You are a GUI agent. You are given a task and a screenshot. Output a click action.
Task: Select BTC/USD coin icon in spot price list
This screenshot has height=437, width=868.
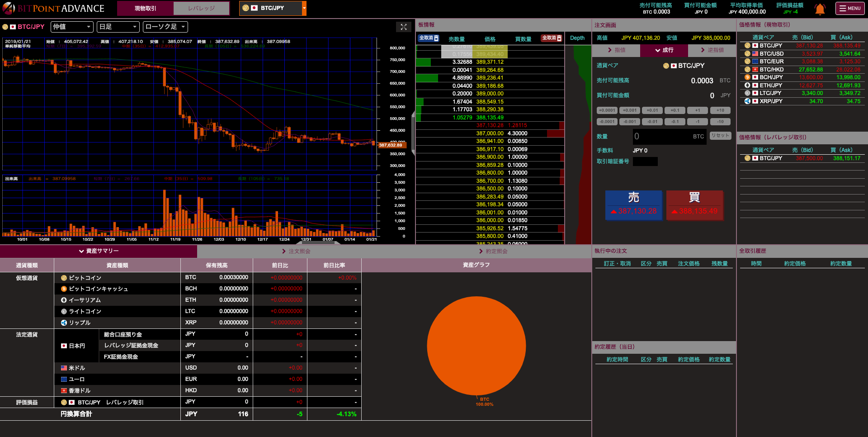[747, 54]
